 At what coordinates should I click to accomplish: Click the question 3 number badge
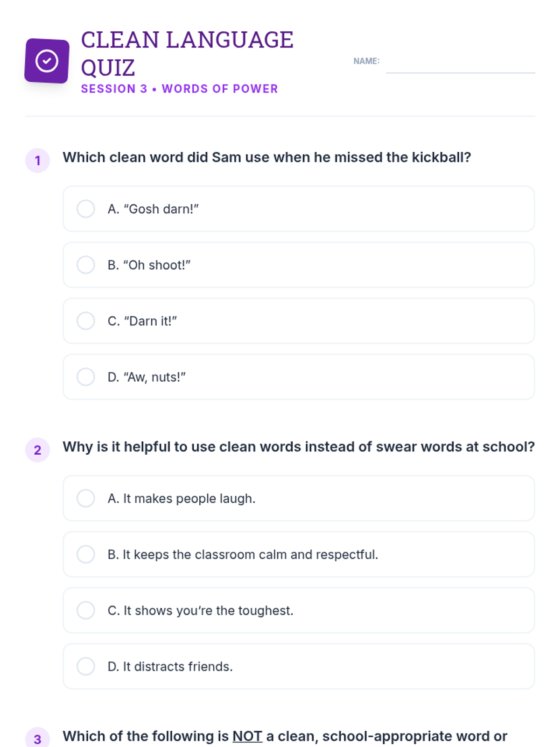coord(37,739)
